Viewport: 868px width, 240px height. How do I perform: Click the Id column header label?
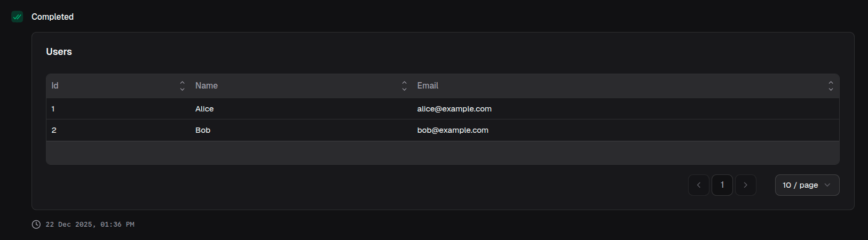tap(55, 86)
